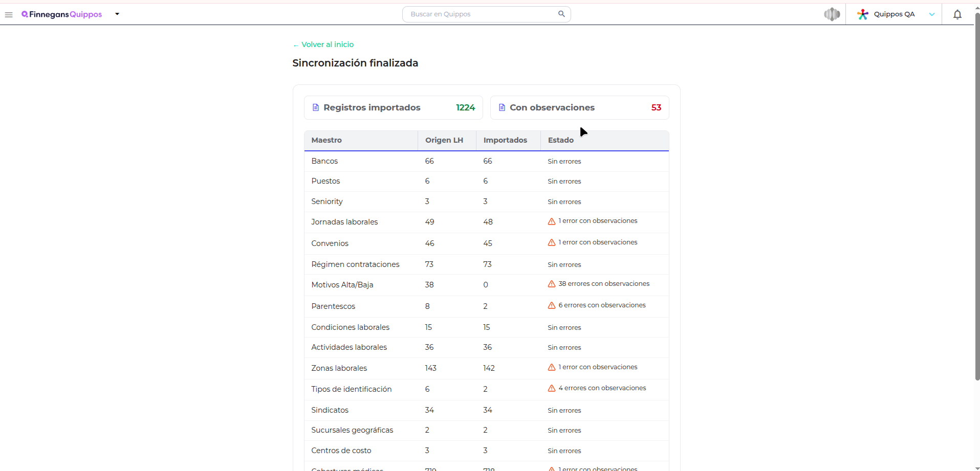This screenshot has height=471, width=980.
Task: Click the document icon beside Registros importados
Action: click(x=316, y=107)
